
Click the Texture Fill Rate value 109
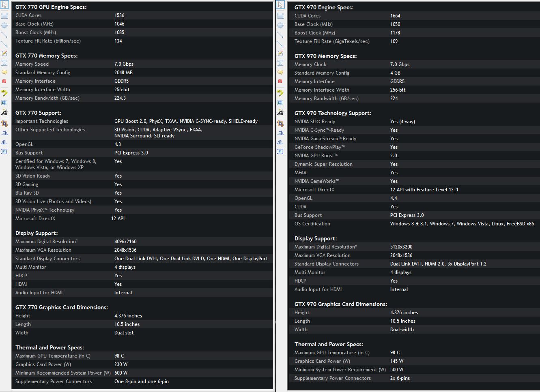tap(394, 41)
